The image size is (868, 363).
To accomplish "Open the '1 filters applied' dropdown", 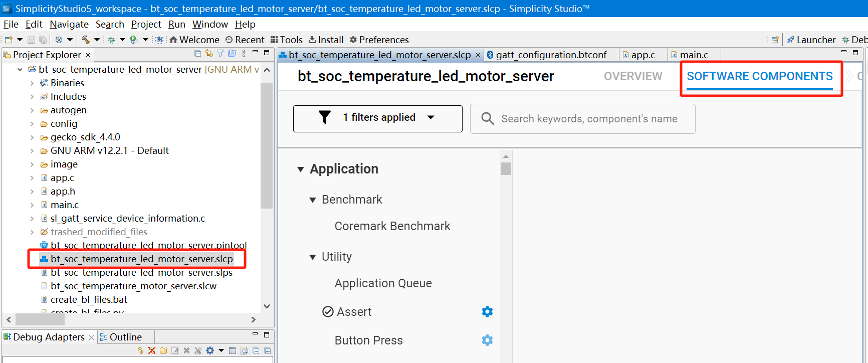I will point(378,119).
